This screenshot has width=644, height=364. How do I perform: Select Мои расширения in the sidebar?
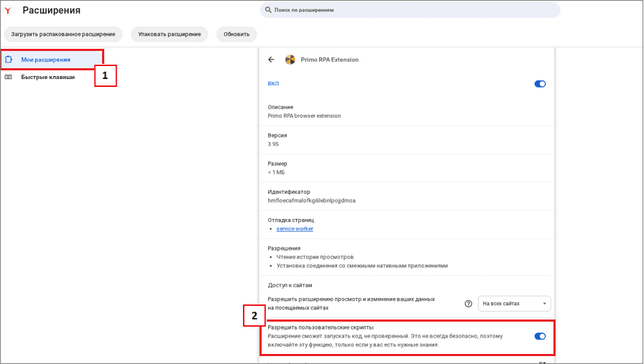[51, 60]
